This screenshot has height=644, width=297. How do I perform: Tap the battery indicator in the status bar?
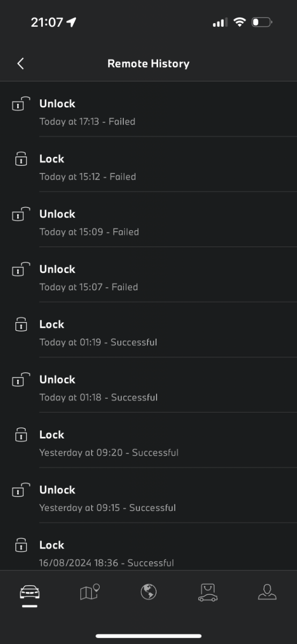pos(262,22)
